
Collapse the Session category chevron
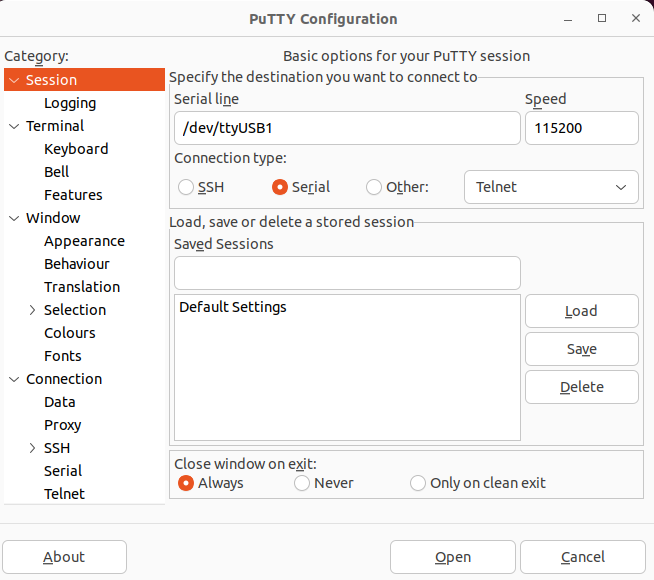(x=14, y=80)
